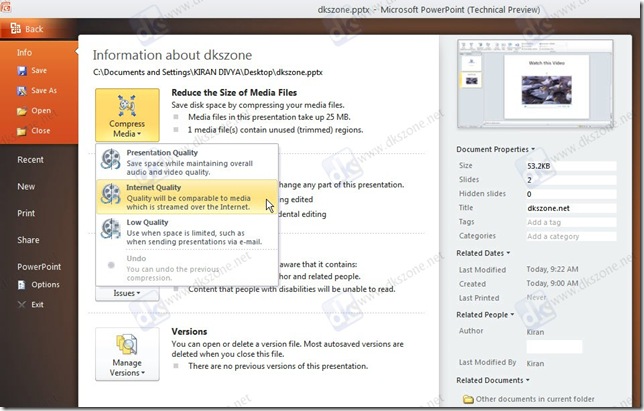This screenshot has width=644, height=411.
Task: Click the Exit X icon
Action: 22,305
